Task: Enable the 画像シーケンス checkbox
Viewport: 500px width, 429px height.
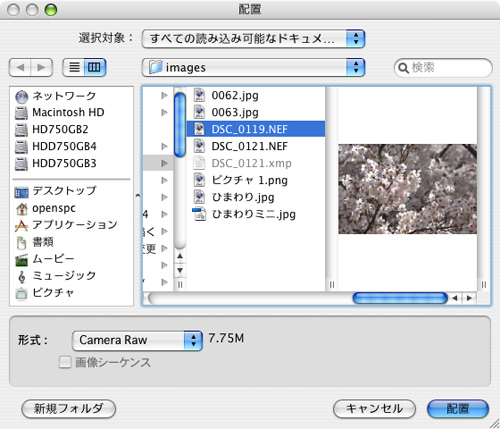Action: pos(65,362)
